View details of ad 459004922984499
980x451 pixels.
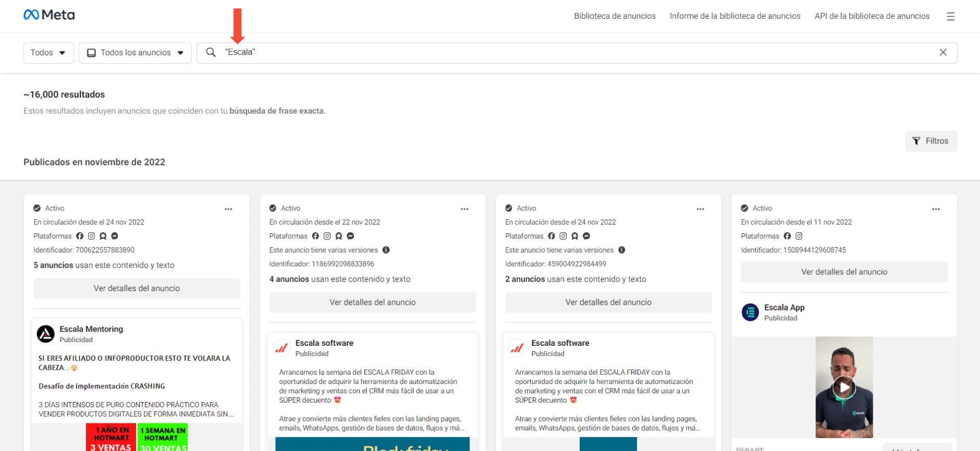[608, 303]
